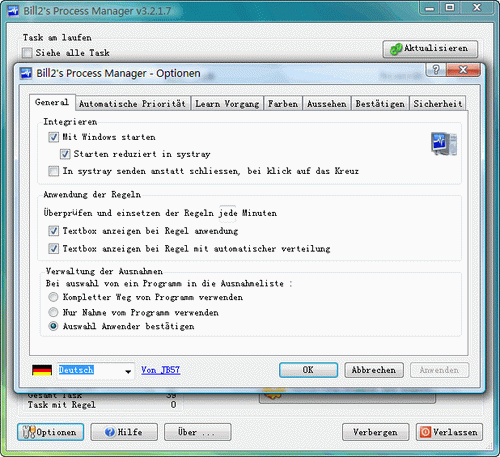Open the Deutsch language dropdown
Screen dimensions: 500x457
pyautogui.click(x=128, y=371)
